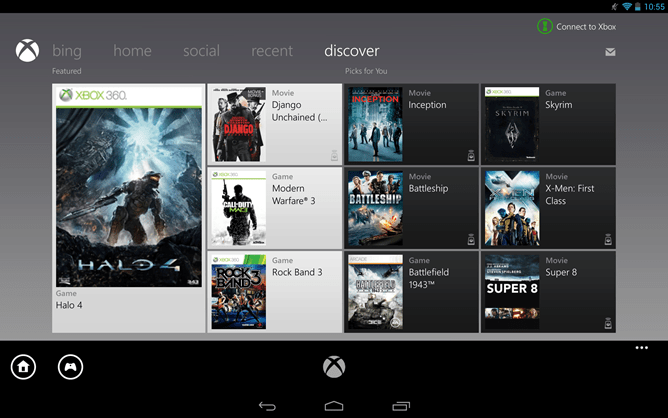Tap the 10:55 clock in status bar

(x=654, y=6)
